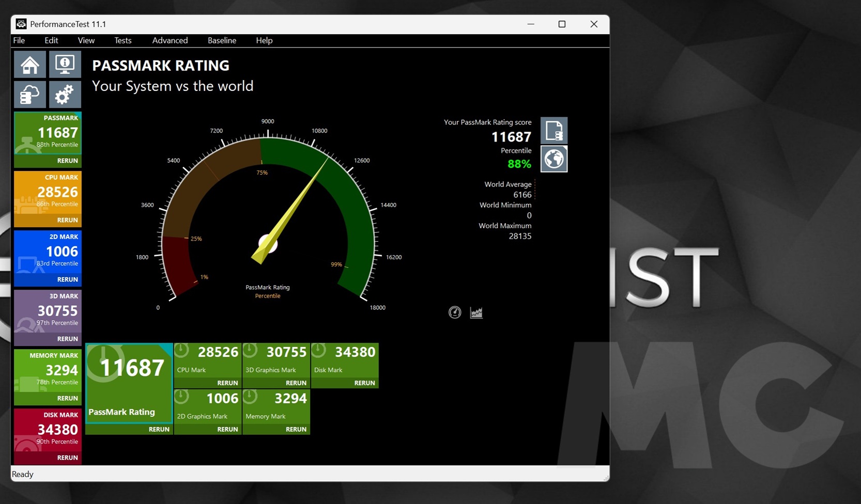The width and height of the screenshot is (861, 504).
Task: Click the PASSMARK RATING heading
Action: 161,66
